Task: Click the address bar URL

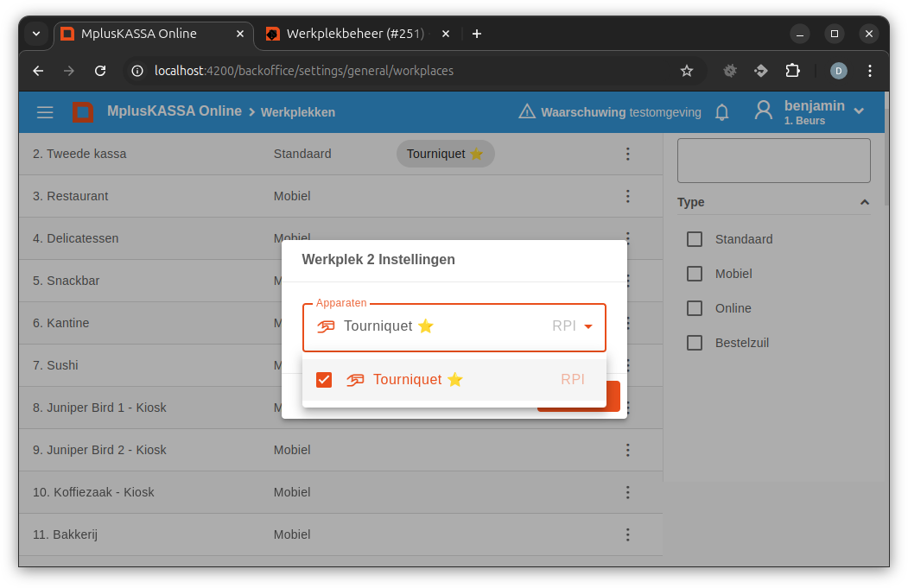Action: click(x=304, y=71)
